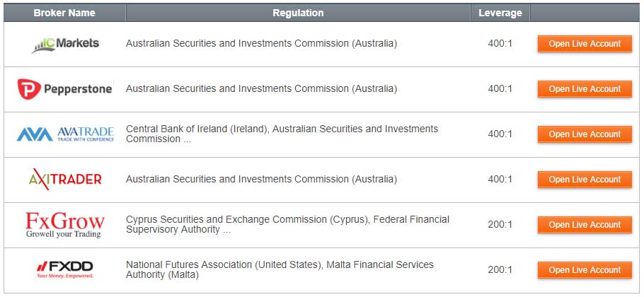Viewport: 644px width, 297px height.
Task: Click the Pepperstone broker logo
Action: 64,89
